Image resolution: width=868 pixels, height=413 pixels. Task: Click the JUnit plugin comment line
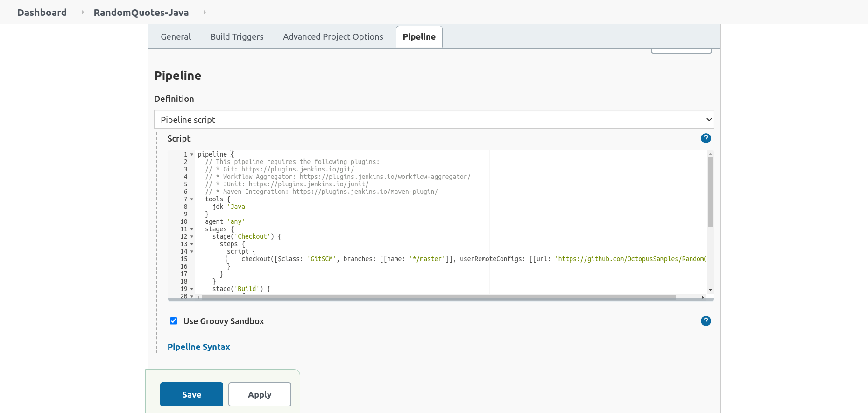click(x=287, y=184)
